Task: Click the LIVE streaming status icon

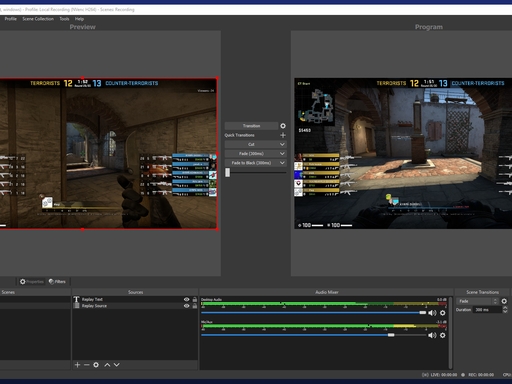Action: click(425, 375)
